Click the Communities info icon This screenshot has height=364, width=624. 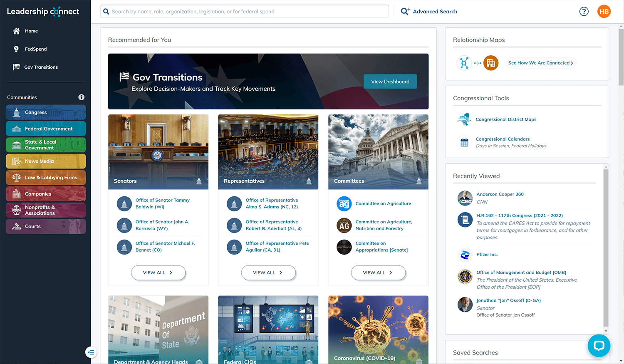point(82,97)
